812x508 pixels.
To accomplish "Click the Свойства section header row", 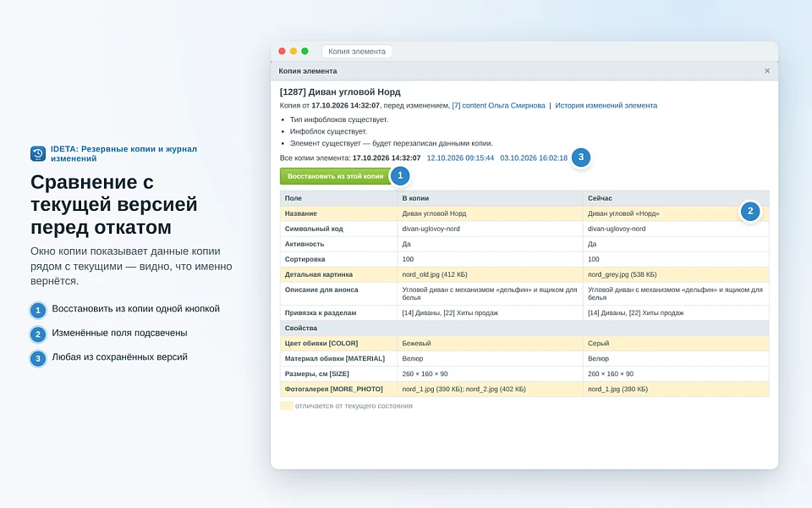I will 524,329.
